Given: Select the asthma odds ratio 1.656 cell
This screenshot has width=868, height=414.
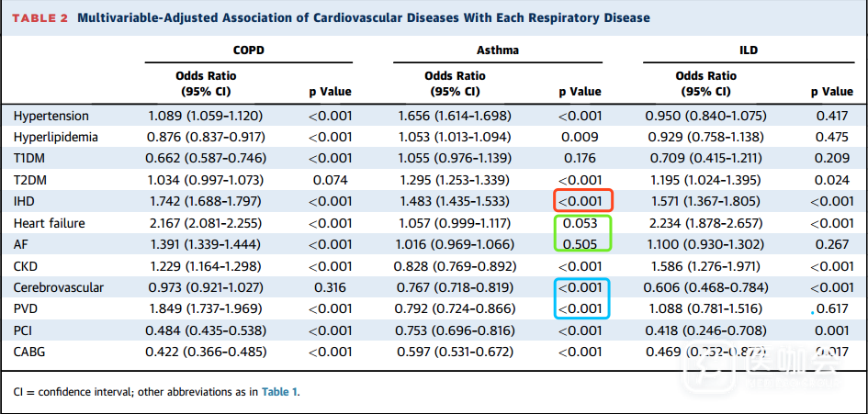Looking at the screenshot, I should (455, 117).
